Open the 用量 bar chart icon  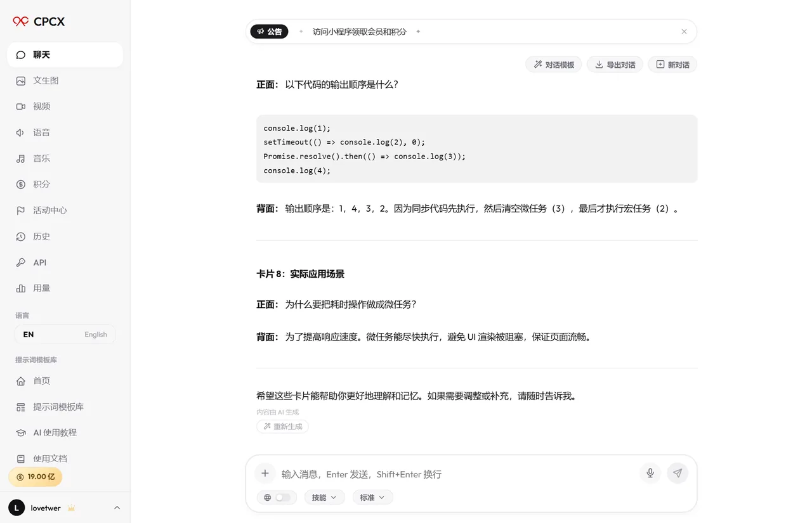(21, 288)
